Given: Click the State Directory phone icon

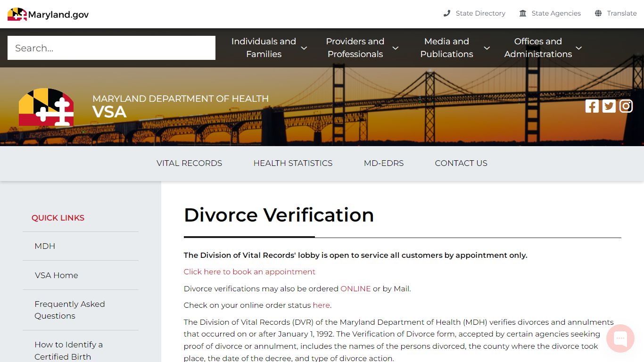Looking at the screenshot, I should 447,13.
